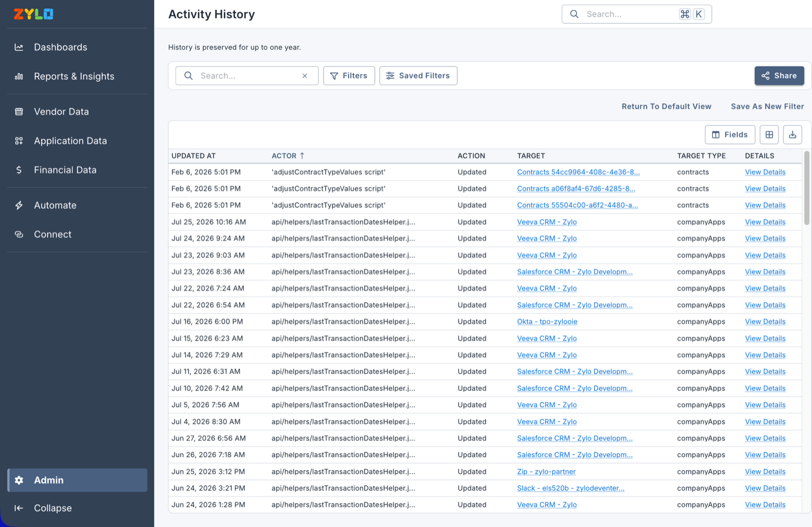Open Veeva CRM target on Jul 24 9:24 AM row

pos(547,238)
